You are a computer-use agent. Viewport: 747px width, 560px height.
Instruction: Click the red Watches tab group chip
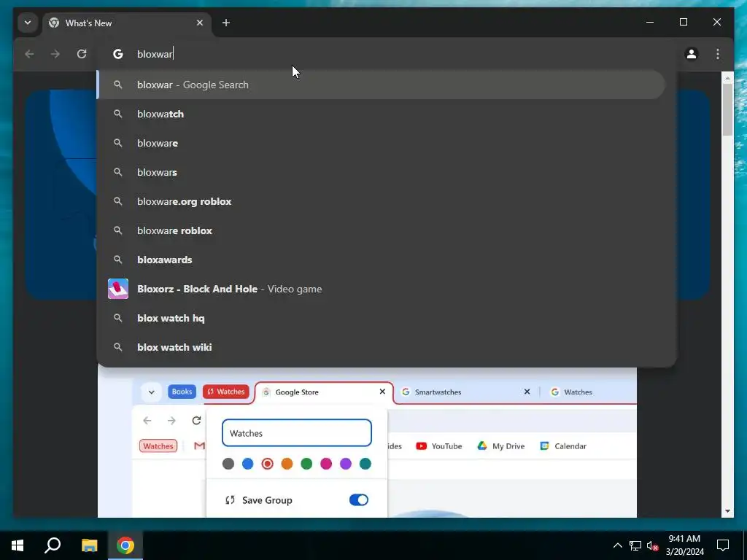(226, 392)
